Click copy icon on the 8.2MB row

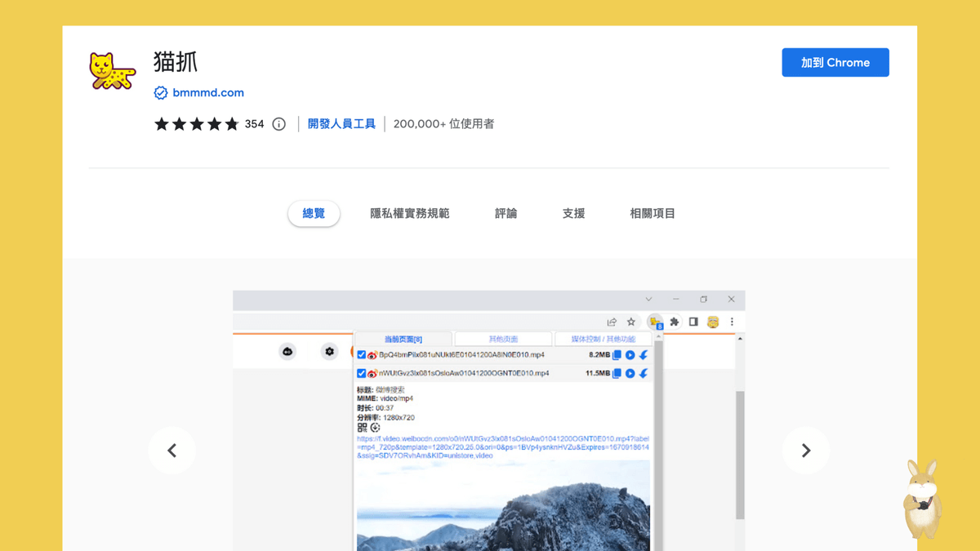point(617,355)
